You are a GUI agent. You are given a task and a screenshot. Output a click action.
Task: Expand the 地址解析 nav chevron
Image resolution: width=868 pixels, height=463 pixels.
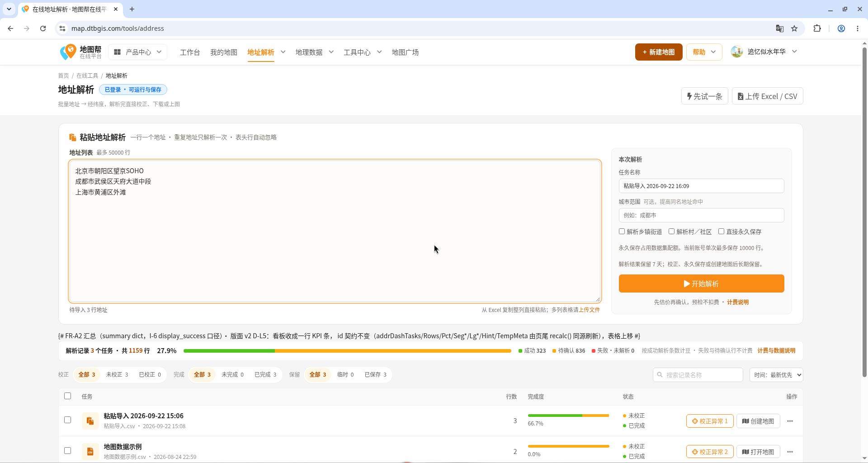(283, 52)
